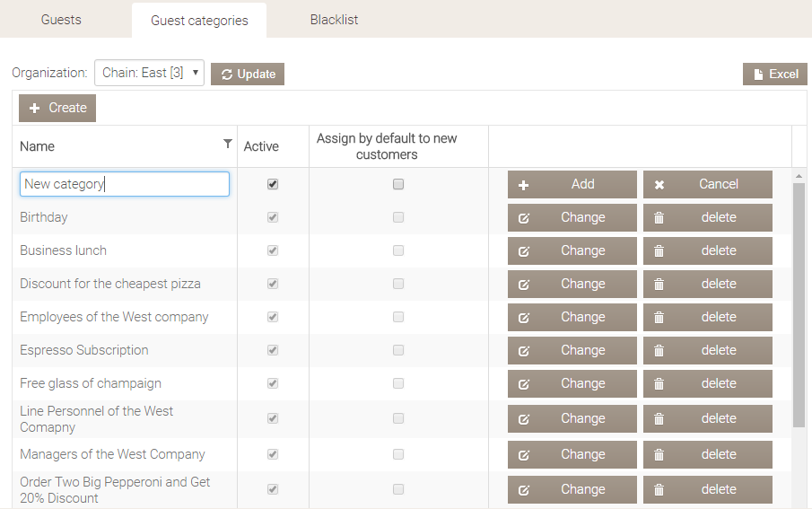This screenshot has width=812, height=509.
Task: Click the trash icon for Birthday category
Action: click(659, 218)
